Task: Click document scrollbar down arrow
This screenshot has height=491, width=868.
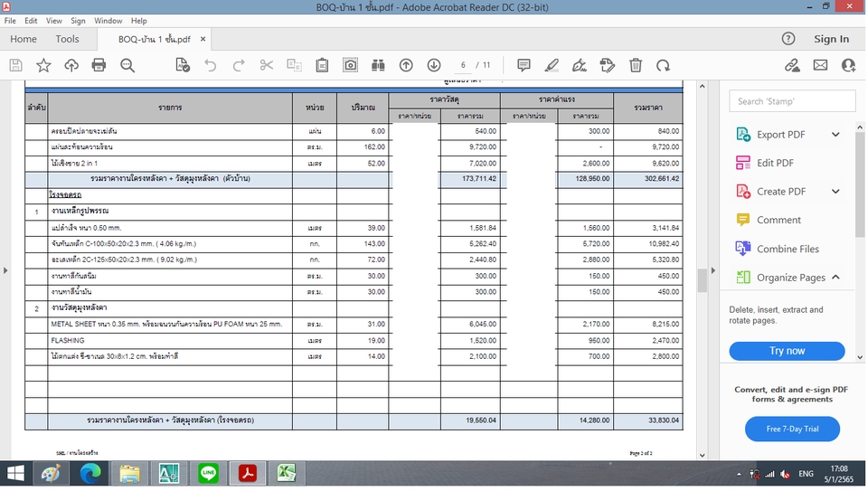Action: [702, 455]
